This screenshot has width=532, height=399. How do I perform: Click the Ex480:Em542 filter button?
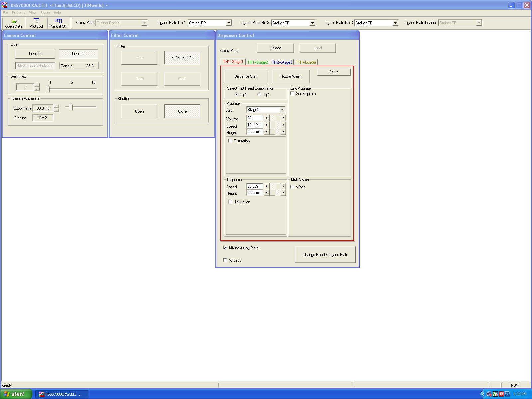coord(182,58)
